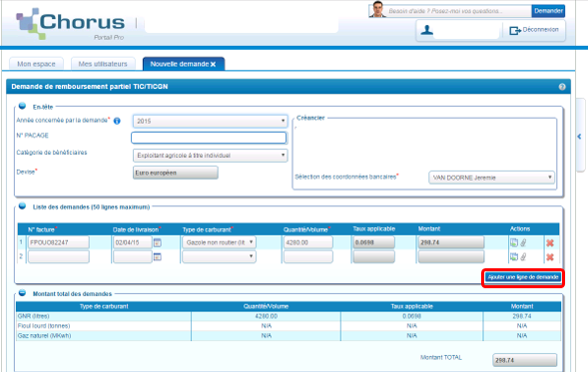Screen dimensions: 588x372
Task: Click the Demander button
Action: point(548,11)
